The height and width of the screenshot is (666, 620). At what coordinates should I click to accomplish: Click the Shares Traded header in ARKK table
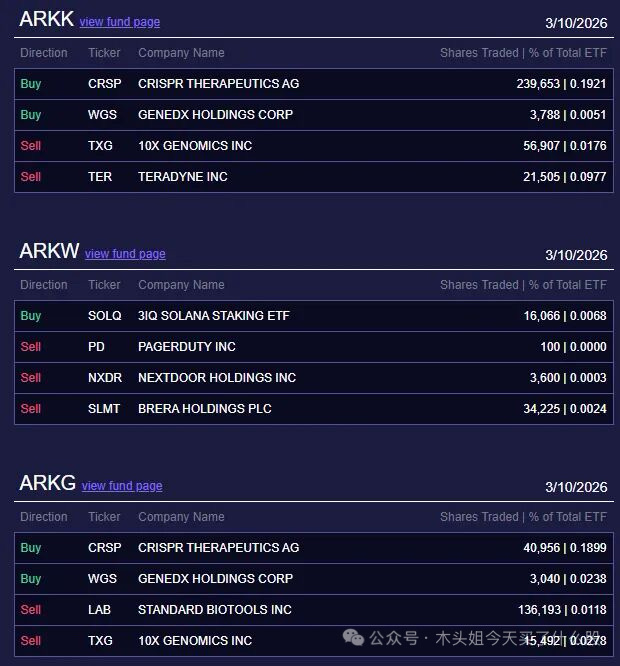479,53
